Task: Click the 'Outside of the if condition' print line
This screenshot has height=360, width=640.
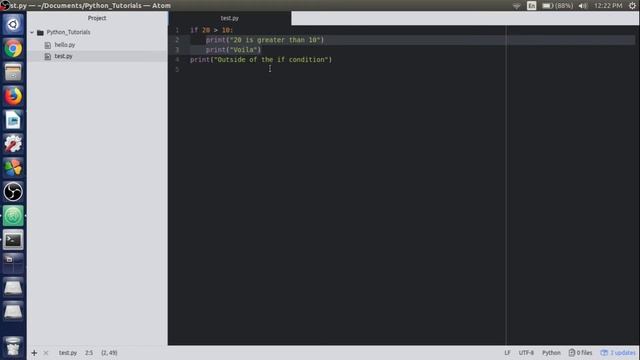Action: pyautogui.click(x=261, y=60)
